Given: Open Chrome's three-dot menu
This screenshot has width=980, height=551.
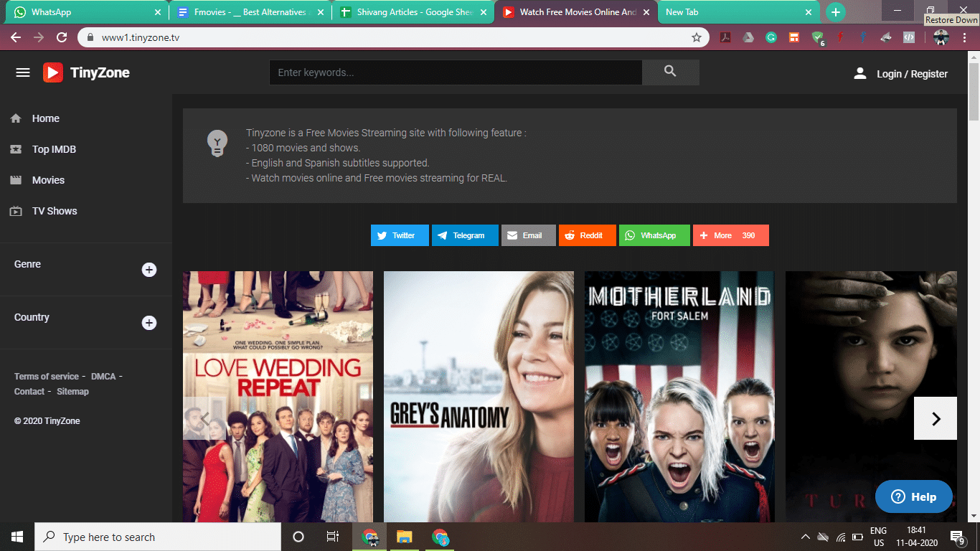Looking at the screenshot, I should point(965,37).
